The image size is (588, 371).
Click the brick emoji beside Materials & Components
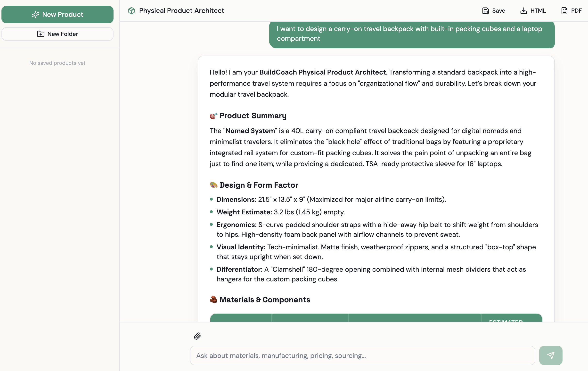point(213,300)
